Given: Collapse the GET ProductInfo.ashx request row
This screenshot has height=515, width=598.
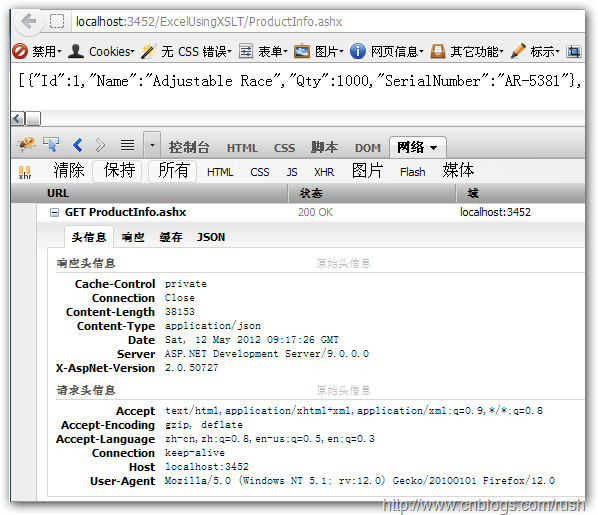Looking at the screenshot, I should (55, 212).
